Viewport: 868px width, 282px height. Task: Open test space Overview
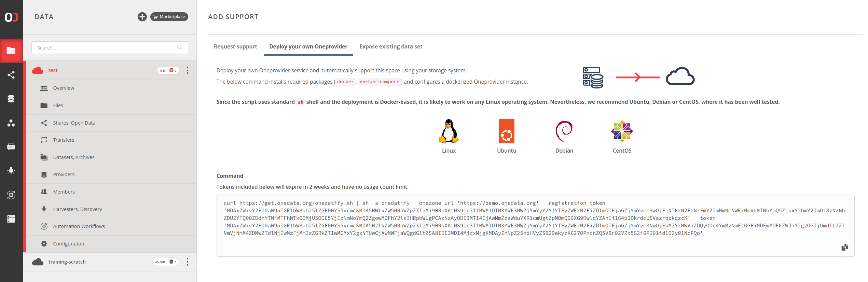pos(111,88)
